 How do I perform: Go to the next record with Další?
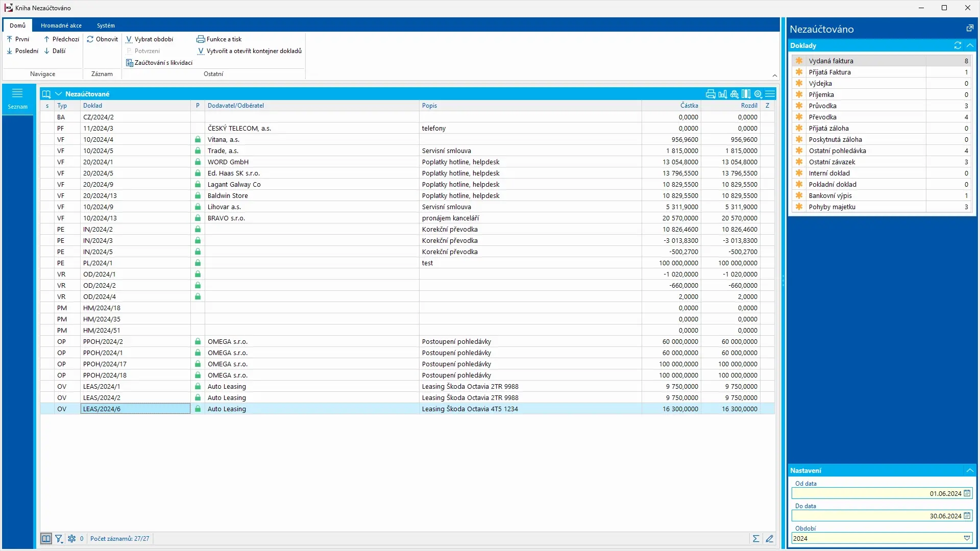pyautogui.click(x=55, y=51)
